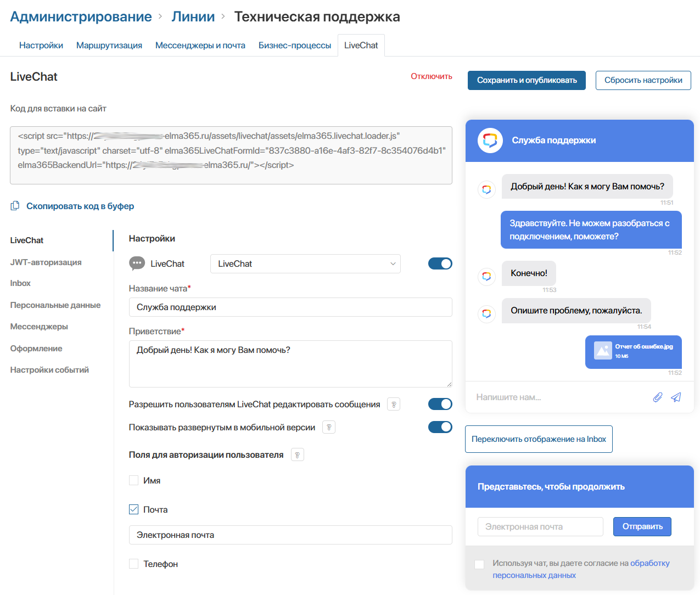The image size is (700, 595).
Task: Check the Имя authorization field checkbox
Action: point(133,480)
